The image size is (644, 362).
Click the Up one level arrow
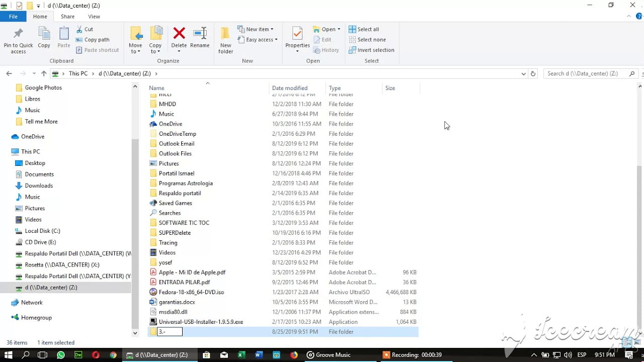pos(44,73)
